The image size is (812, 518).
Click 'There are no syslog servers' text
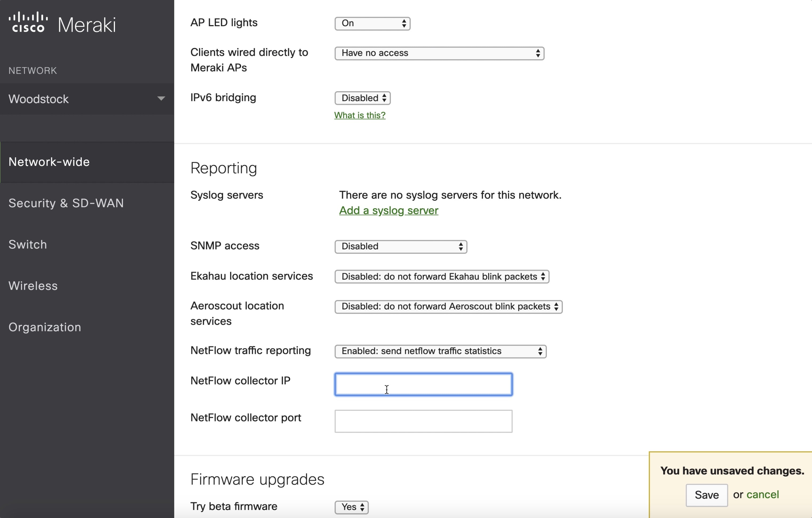coord(450,195)
